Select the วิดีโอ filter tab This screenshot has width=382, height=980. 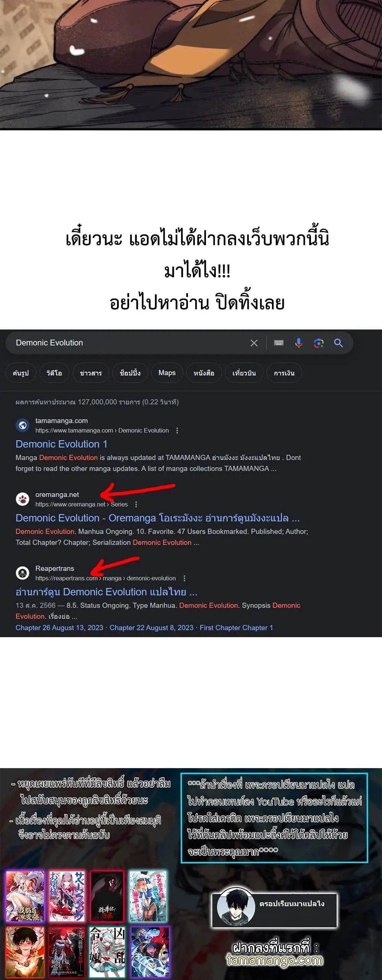point(54,373)
